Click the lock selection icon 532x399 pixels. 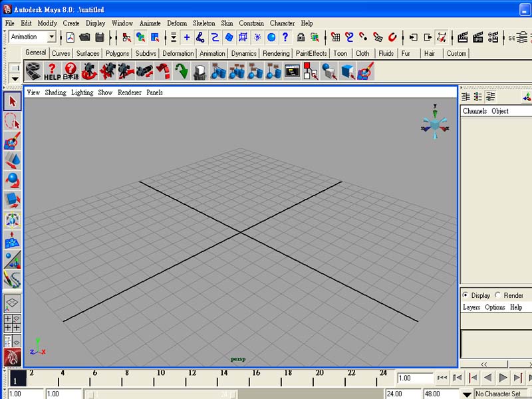301,37
